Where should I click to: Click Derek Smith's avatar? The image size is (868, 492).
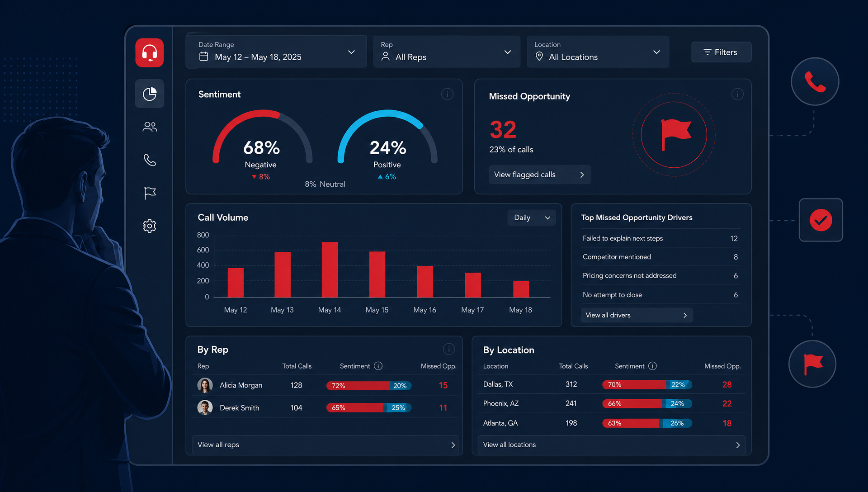point(205,408)
